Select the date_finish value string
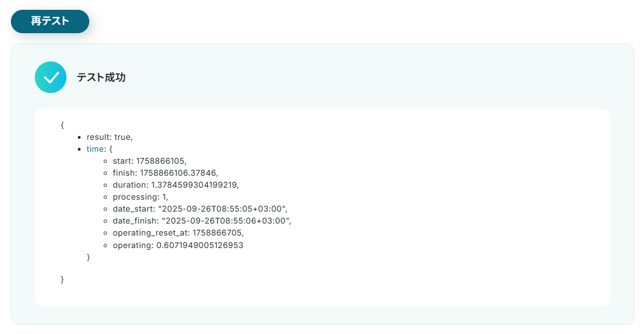The height and width of the screenshot is (334, 644). (226, 221)
